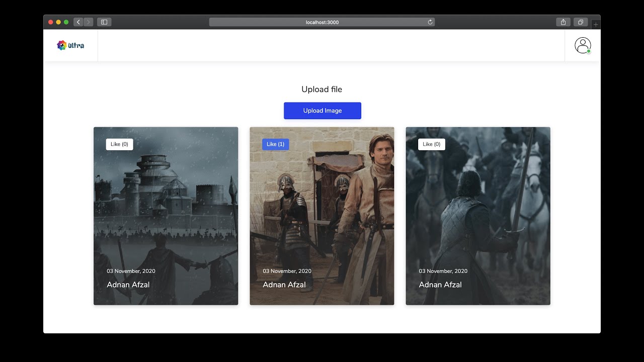Add a new Safari tab
The height and width of the screenshot is (362, 644).
pyautogui.click(x=596, y=24)
